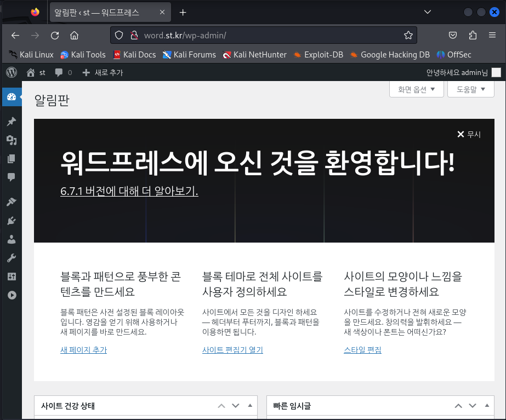
Task: Select the 알림판 ‹ st tab
Action: click(110, 12)
